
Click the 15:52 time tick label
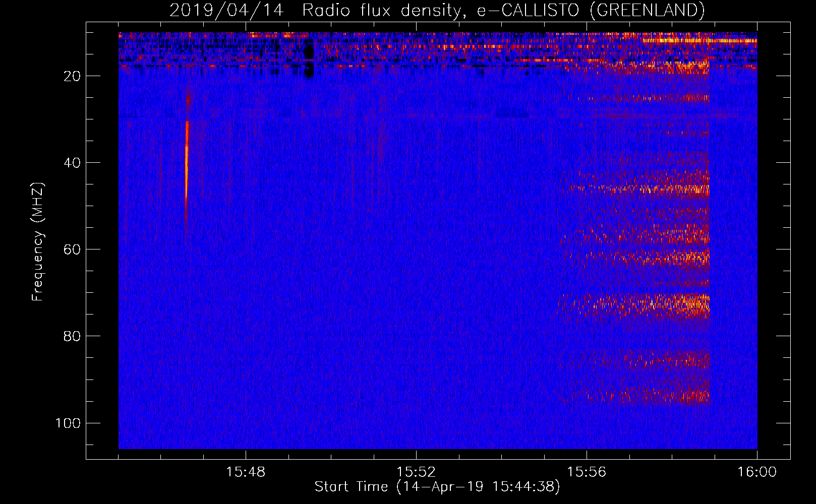point(416,472)
